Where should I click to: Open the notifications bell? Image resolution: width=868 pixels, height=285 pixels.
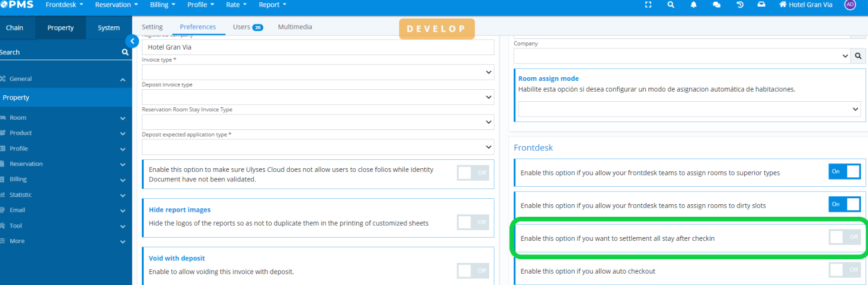click(x=694, y=5)
